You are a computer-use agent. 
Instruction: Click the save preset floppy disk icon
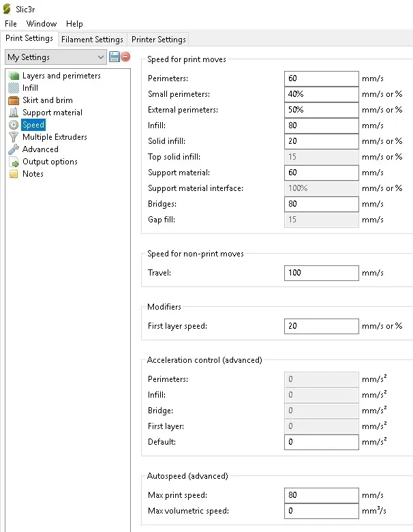(x=114, y=57)
